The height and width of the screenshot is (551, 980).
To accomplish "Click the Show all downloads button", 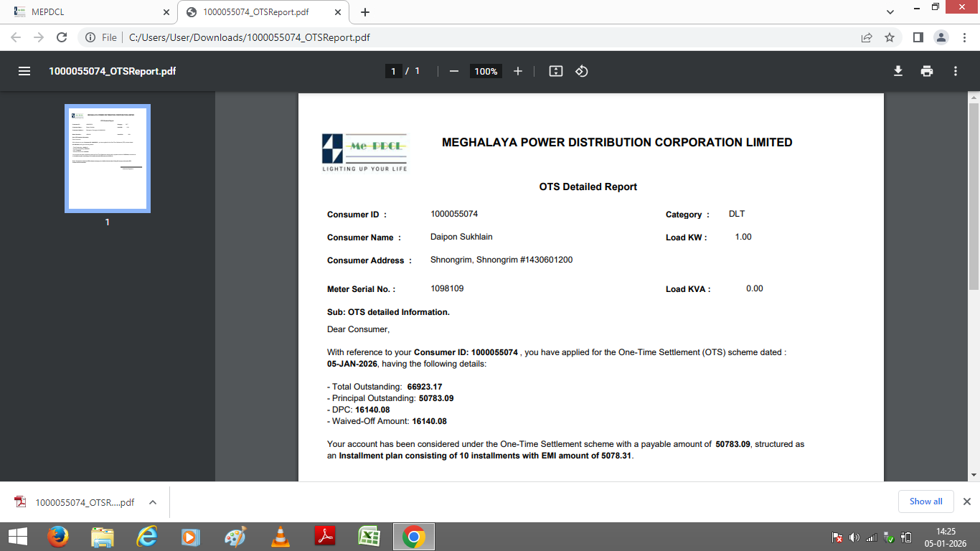I will (x=925, y=501).
